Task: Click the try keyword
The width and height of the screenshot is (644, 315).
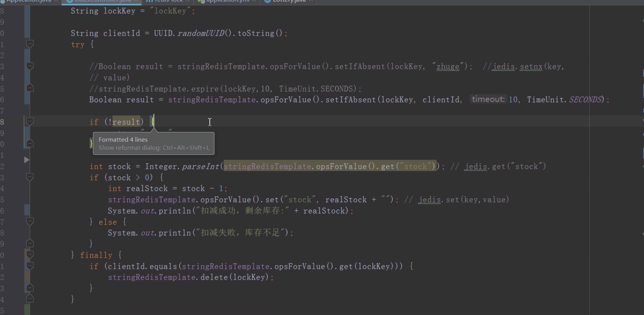Action: coord(78,45)
